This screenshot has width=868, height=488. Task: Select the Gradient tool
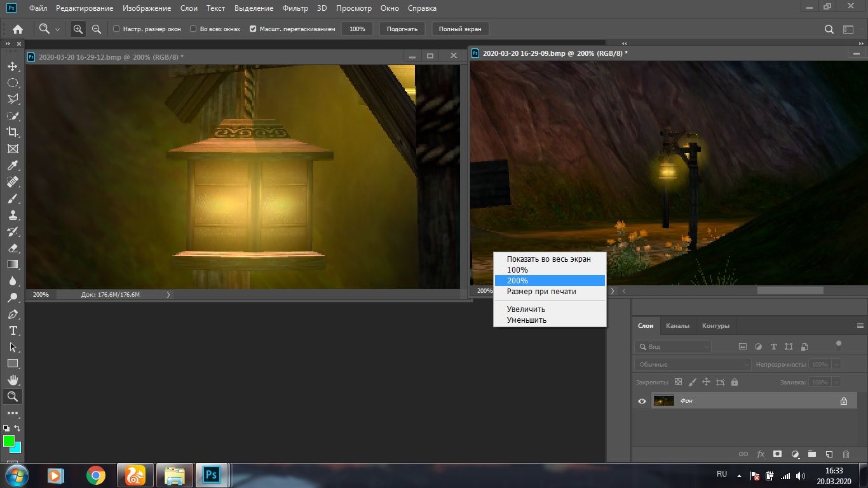[x=12, y=264]
